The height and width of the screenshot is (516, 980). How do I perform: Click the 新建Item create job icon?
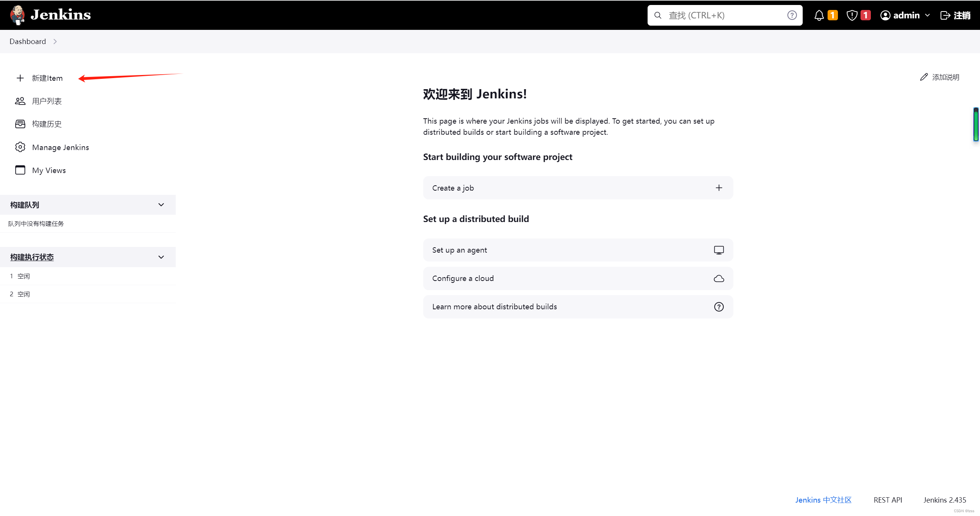[20, 78]
